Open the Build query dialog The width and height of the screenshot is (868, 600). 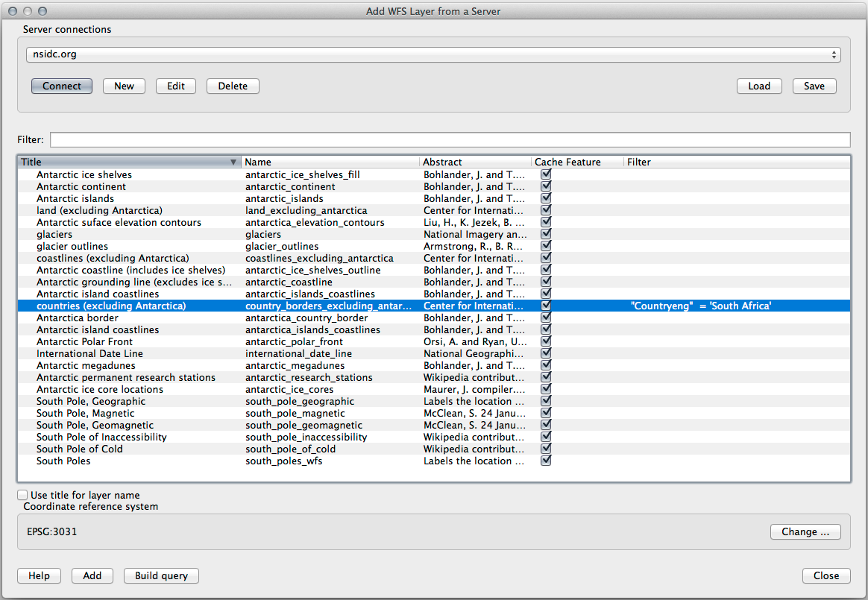(x=161, y=575)
